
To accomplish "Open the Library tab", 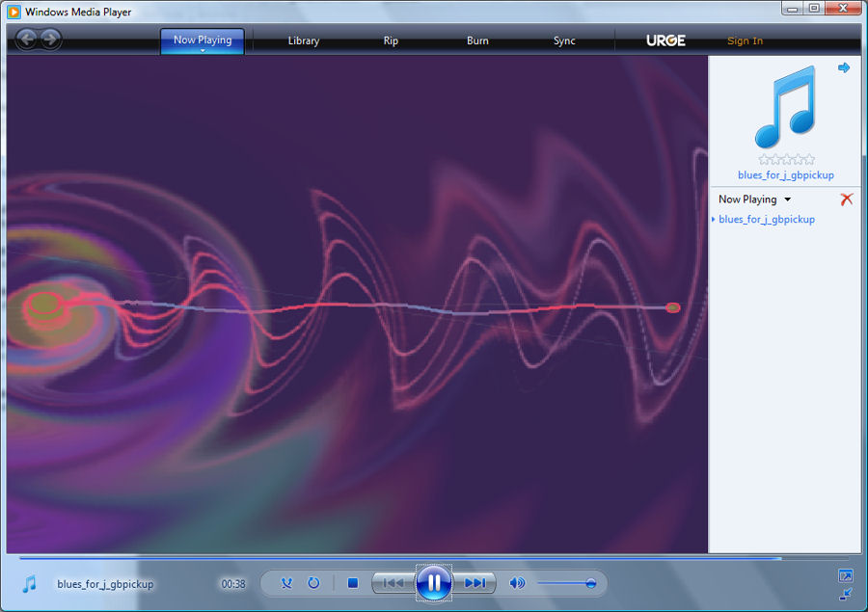I will [304, 40].
